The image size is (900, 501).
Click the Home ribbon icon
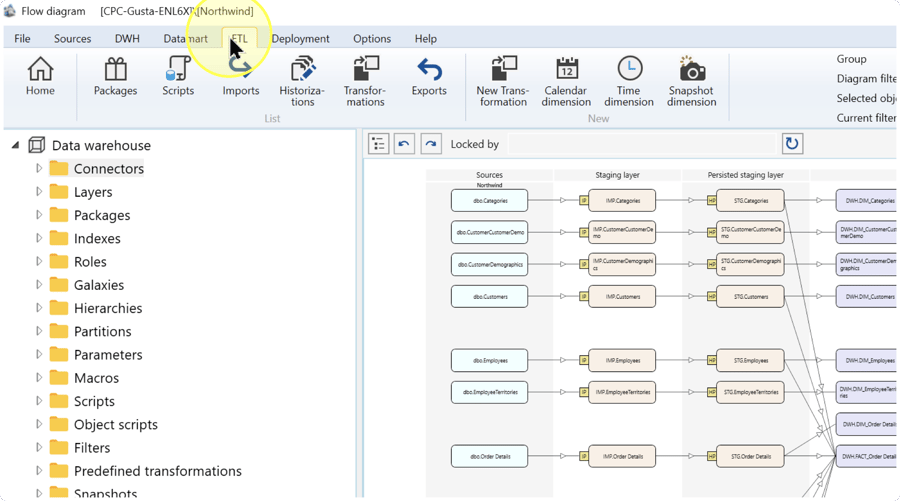click(40, 76)
